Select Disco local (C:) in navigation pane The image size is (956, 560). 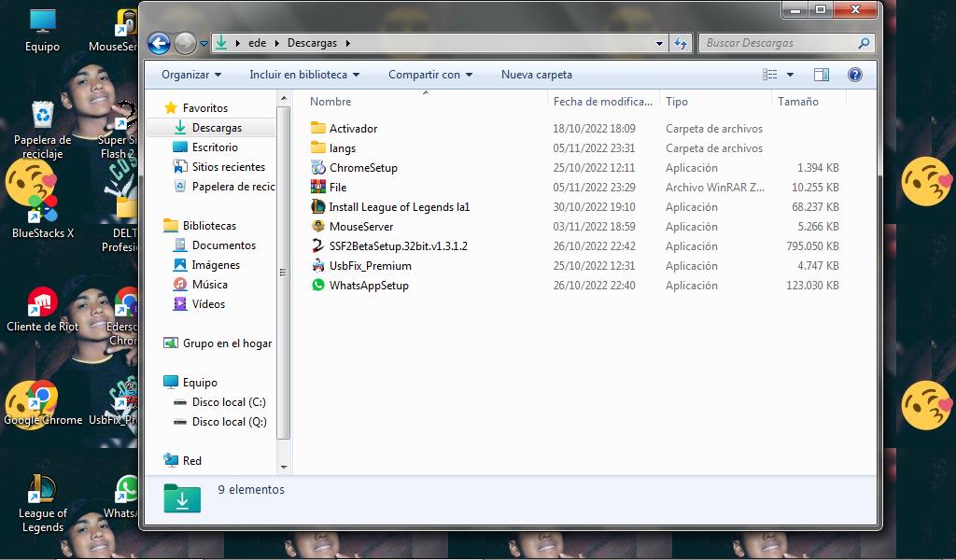coord(229,402)
